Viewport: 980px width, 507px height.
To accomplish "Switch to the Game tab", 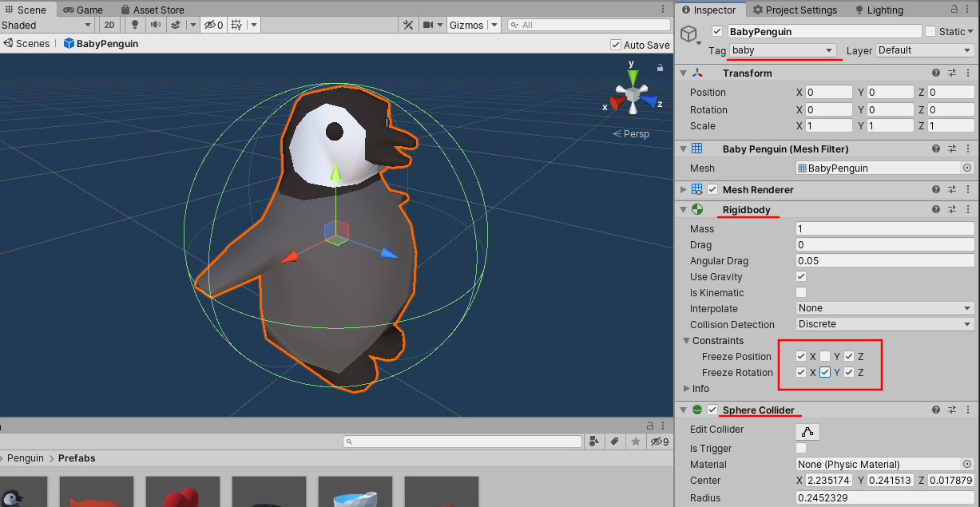I will [83, 10].
